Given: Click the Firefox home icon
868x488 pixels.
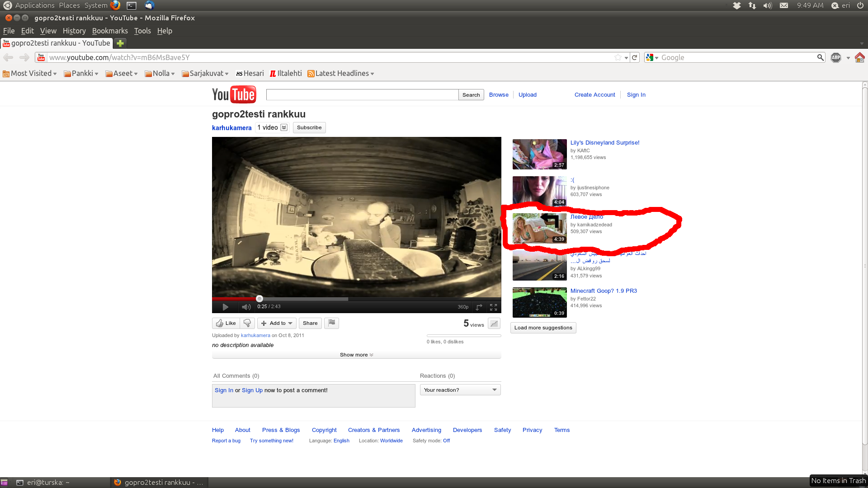Looking at the screenshot, I should pyautogui.click(x=860, y=57).
